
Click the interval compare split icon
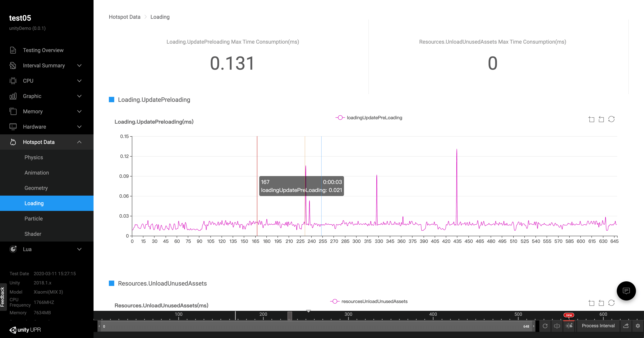[x=557, y=326]
